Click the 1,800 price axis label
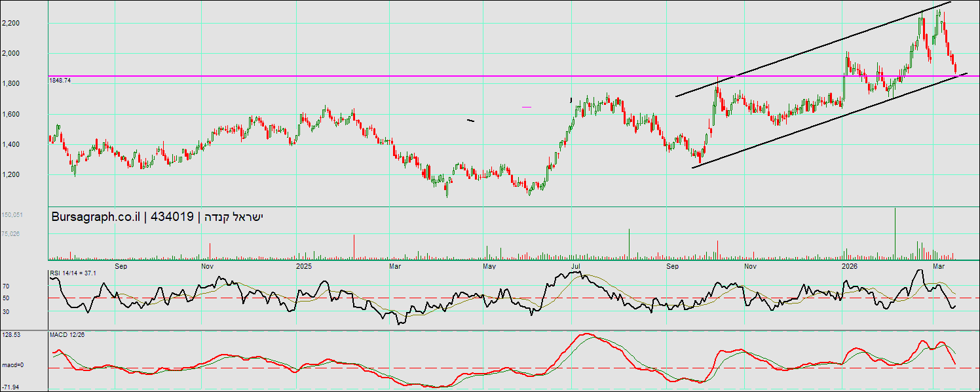Viewport: 980px width, 392px height. pyautogui.click(x=10, y=83)
